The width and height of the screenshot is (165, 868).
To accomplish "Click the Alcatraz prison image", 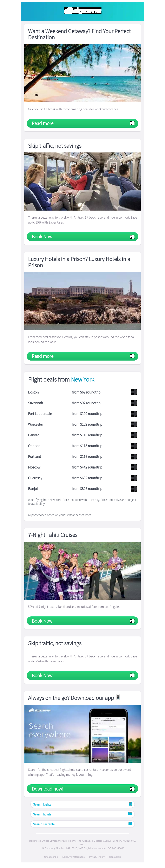I will pos(82,301).
